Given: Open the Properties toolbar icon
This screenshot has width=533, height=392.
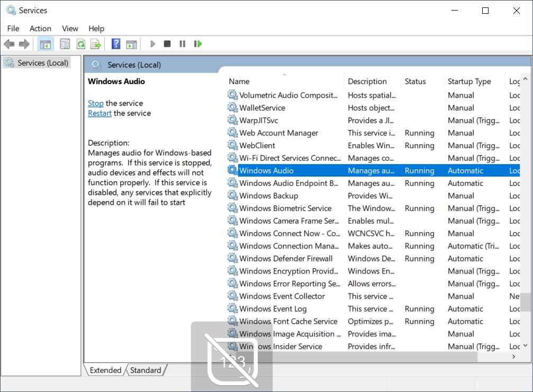Looking at the screenshot, I should click(65, 44).
